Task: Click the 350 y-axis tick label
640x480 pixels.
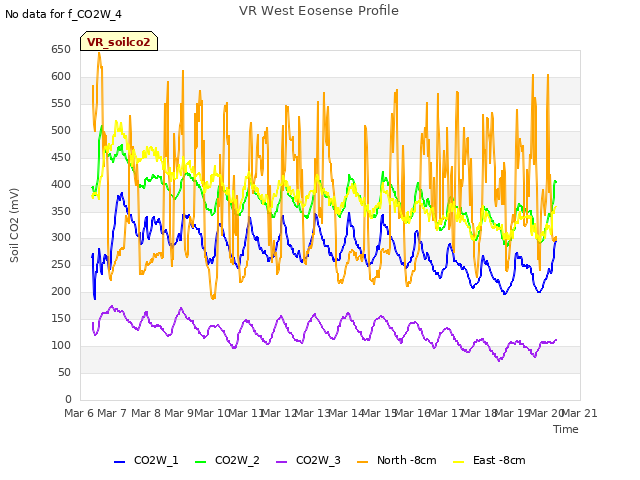Action: pyautogui.click(x=61, y=211)
